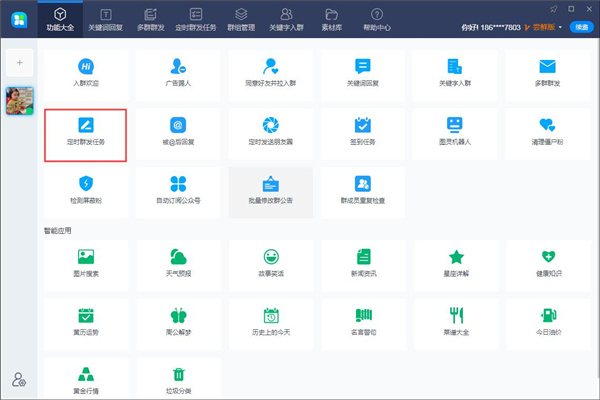Viewport: 600px width, 400px height.
Task: Select the account avatar thumbnail in sidebar
Action: (17, 100)
